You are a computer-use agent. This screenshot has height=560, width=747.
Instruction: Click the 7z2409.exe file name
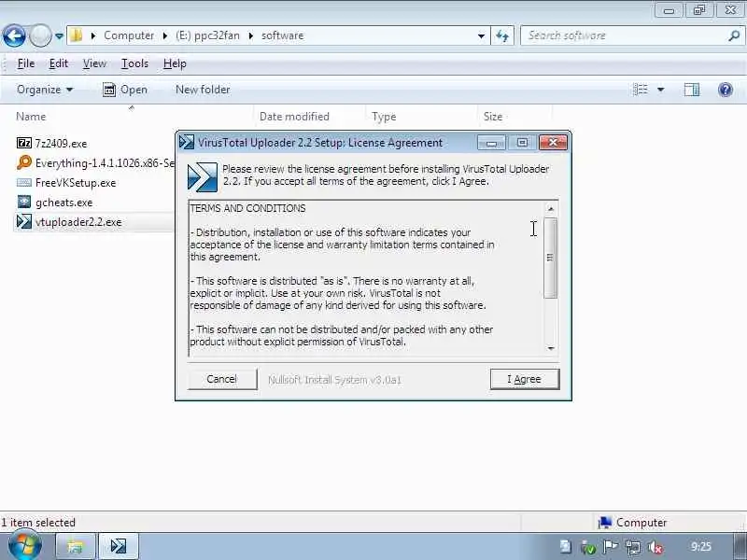coord(61,144)
